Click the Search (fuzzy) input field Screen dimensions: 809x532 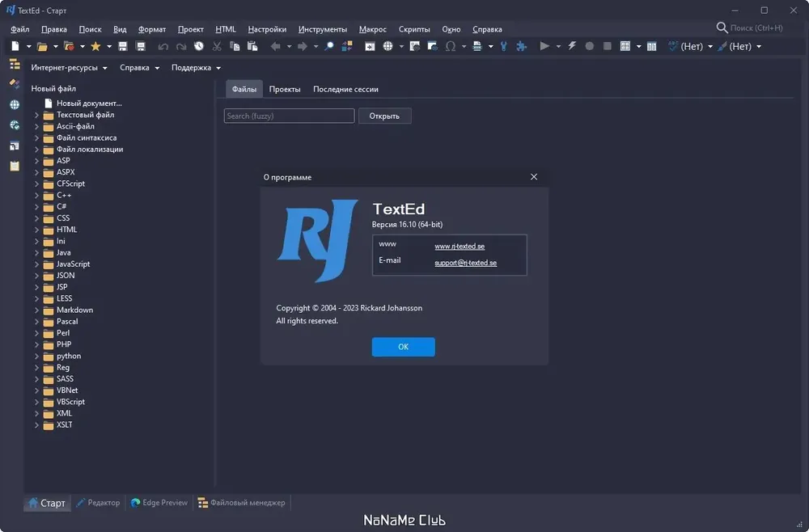coord(289,116)
